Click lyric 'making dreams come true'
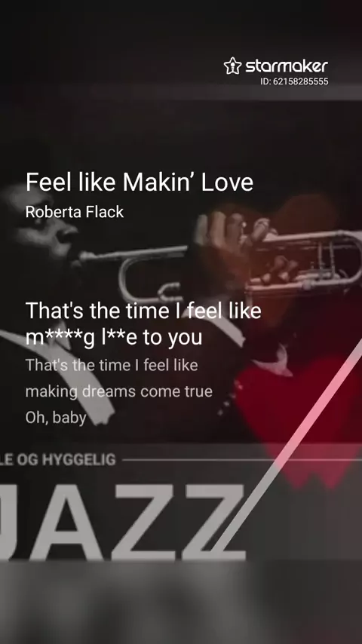 point(118,391)
